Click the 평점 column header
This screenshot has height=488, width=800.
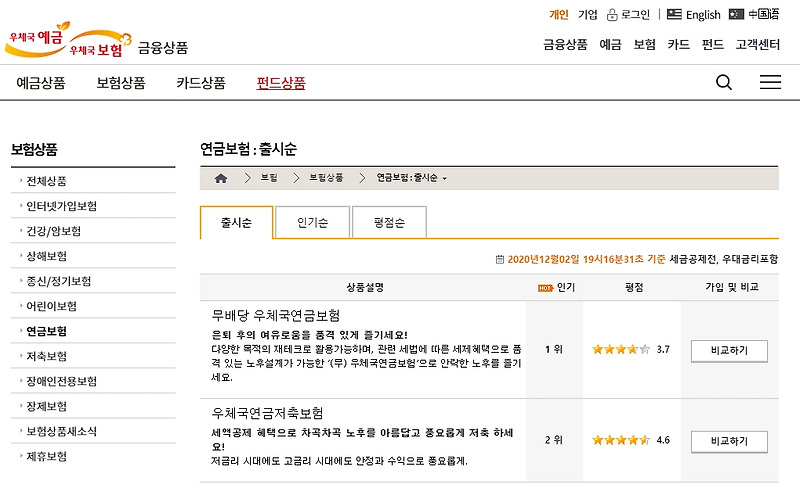coord(634,288)
